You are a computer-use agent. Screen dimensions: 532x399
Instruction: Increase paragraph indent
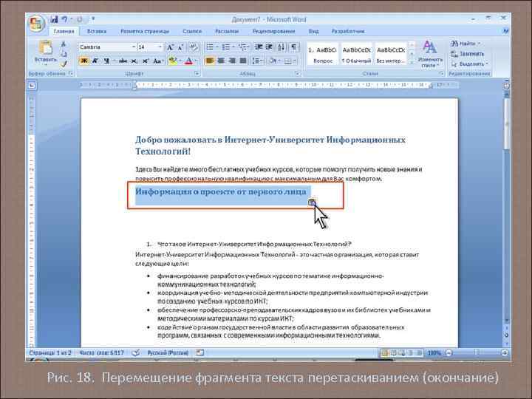(x=269, y=47)
